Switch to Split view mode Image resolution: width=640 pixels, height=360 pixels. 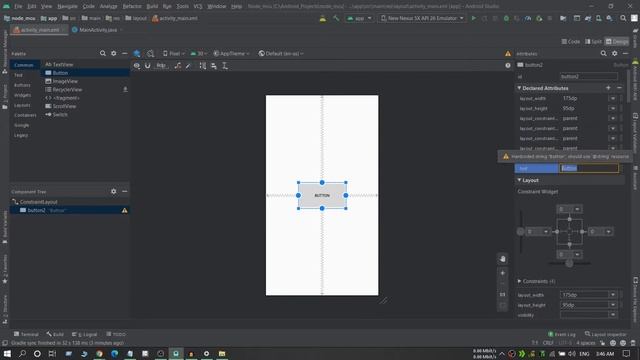[x=593, y=42]
